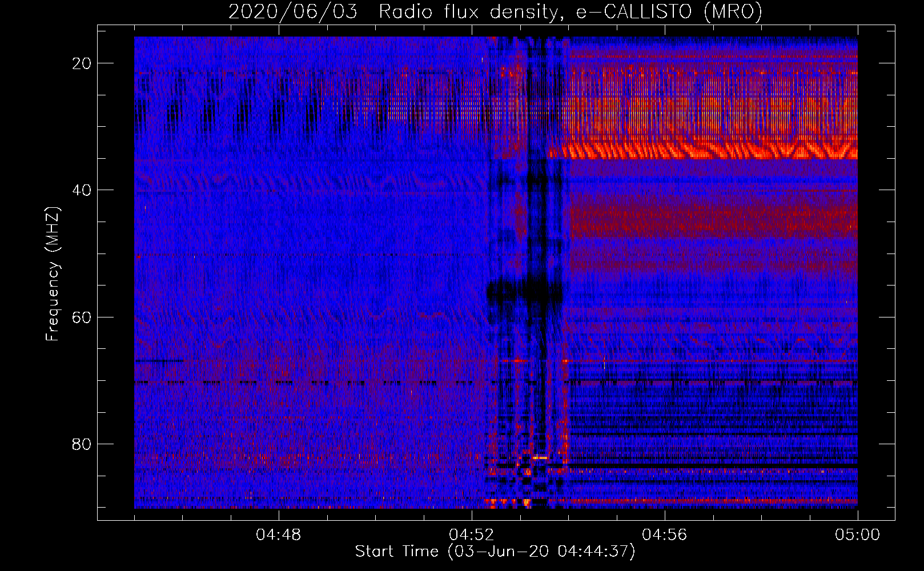Click the 20 MHz frequency tick label
Viewport: 924px width, 571px height.
[x=82, y=63]
